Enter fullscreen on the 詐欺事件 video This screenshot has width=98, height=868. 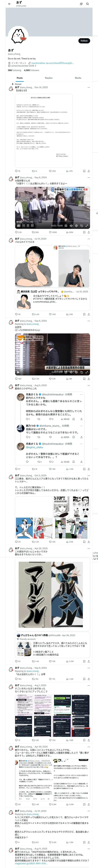(87, 226)
